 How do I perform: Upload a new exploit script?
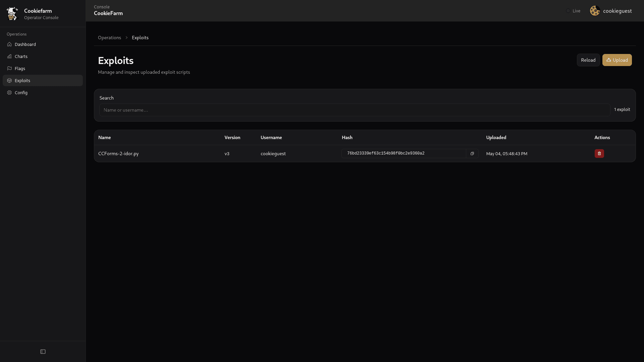pyautogui.click(x=617, y=60)
